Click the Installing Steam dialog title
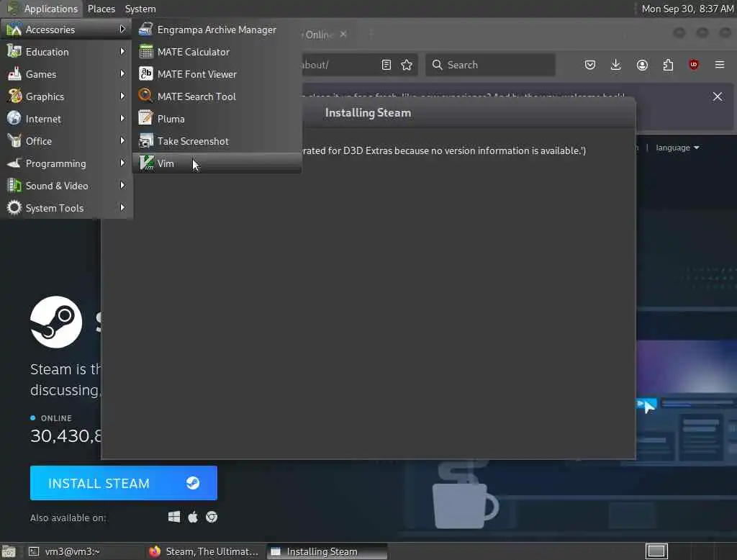The image size is (737, 560). 368,113
